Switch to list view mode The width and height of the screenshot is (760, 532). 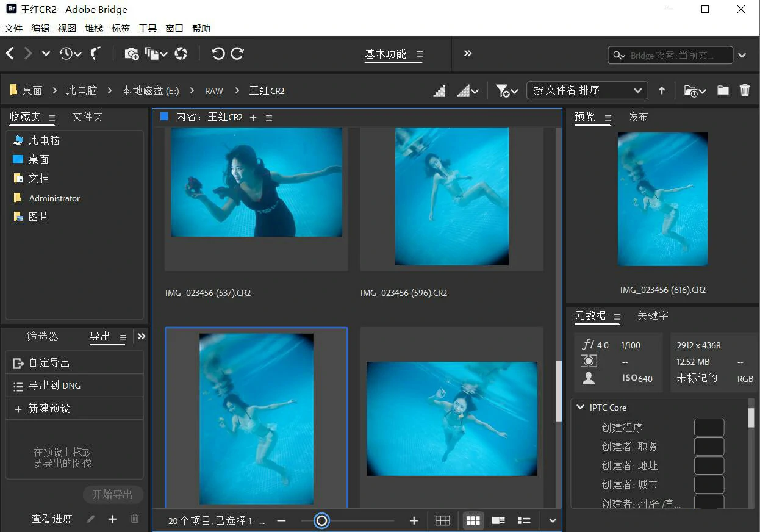[x=524, y=520]
